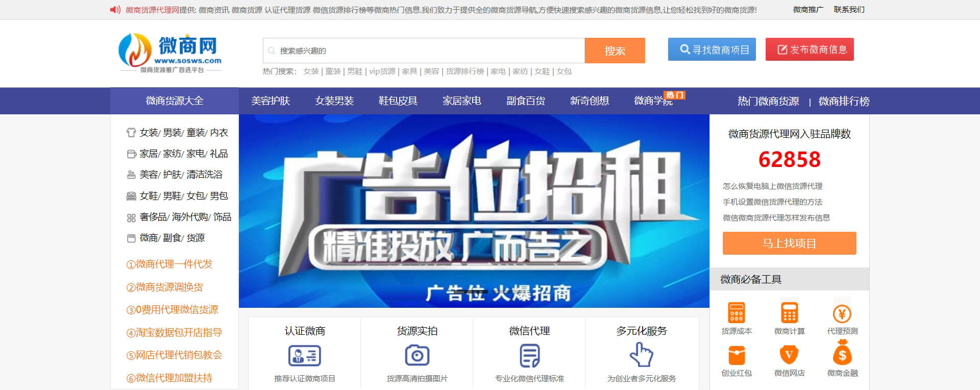Open the 副食百货 nav menu

point(526,101)
